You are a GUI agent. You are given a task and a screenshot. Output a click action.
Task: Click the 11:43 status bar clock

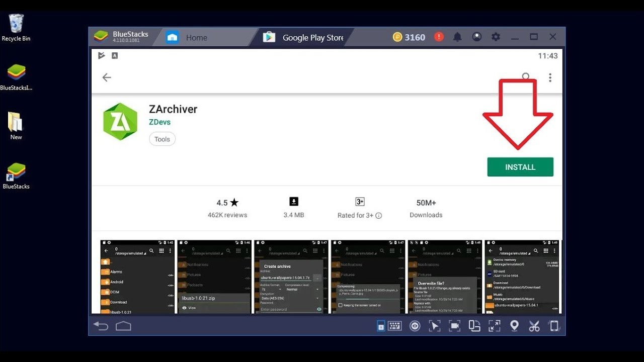[x=548, y=56]
